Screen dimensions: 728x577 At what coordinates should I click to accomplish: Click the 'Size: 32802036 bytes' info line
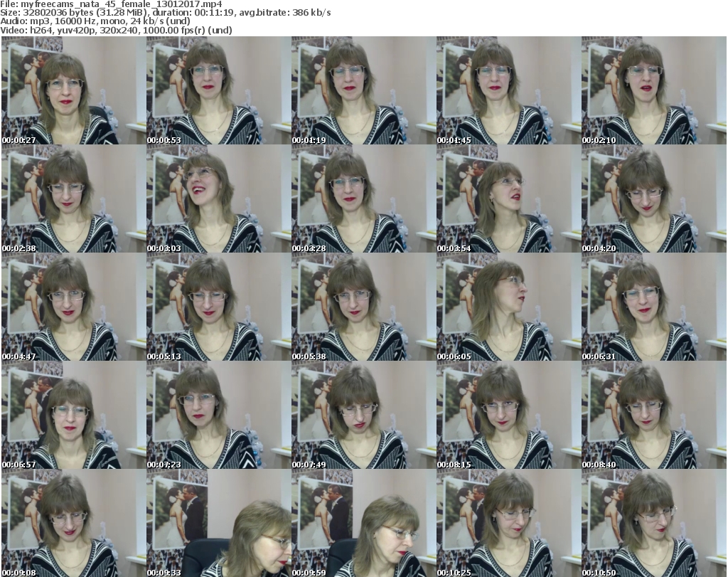pos(165,13)
